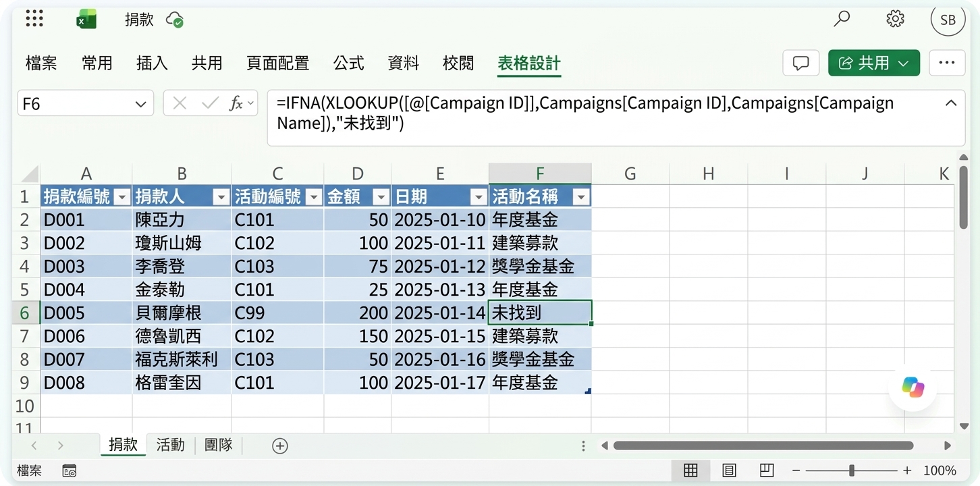Open the 捐款編號 column filter dropdown
The image size is (980, 486).
(x=122, y=196)
